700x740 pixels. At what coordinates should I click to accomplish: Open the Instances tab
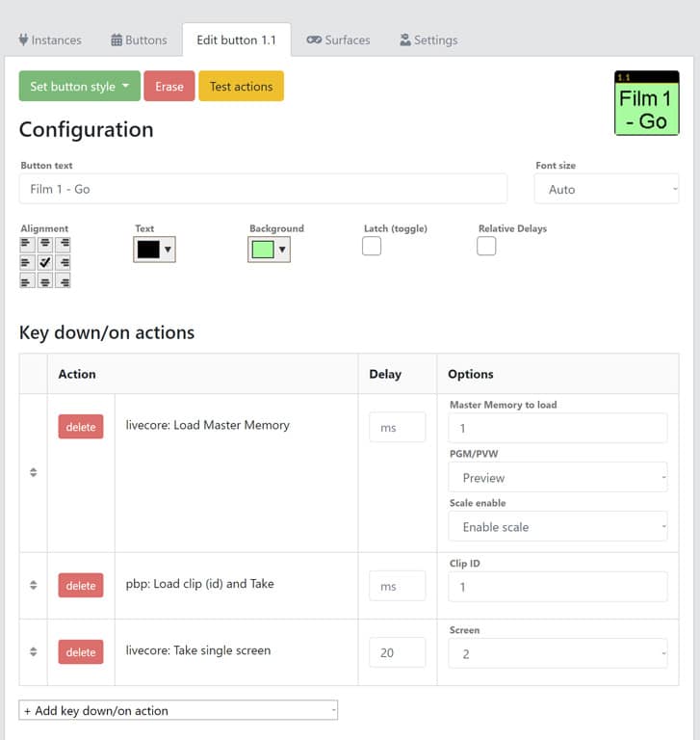click(50, 40)
